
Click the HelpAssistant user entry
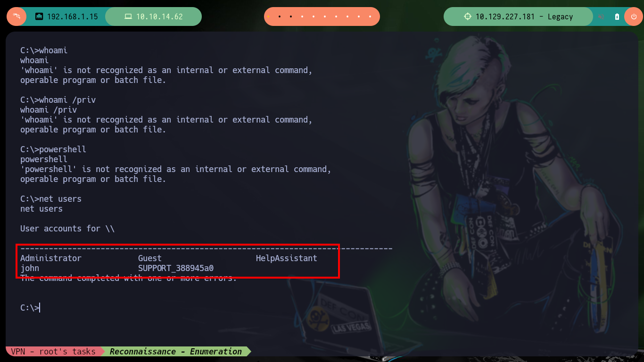coord(287,258)
